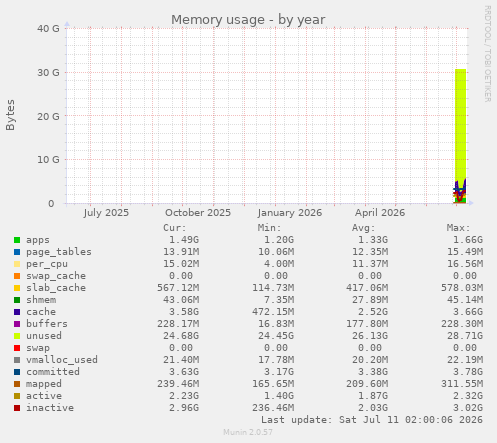Click the per_cpu pale yellow swatch

(17, 264)
